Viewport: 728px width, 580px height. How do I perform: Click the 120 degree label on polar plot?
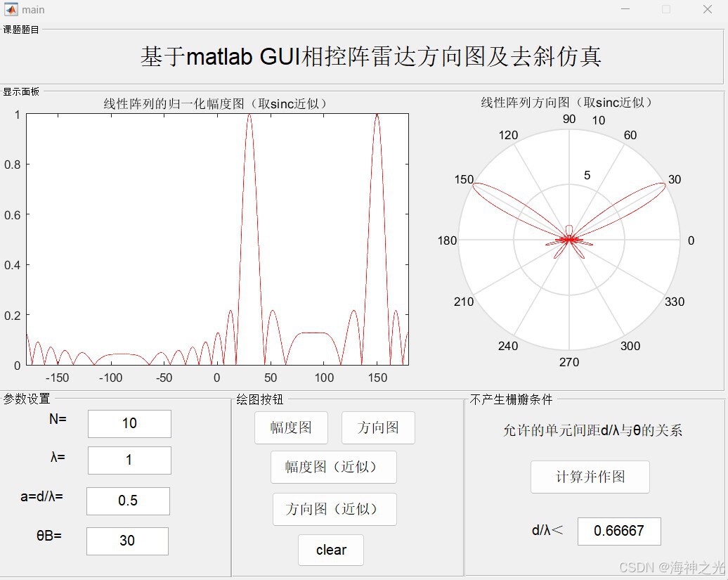point(508,135)
